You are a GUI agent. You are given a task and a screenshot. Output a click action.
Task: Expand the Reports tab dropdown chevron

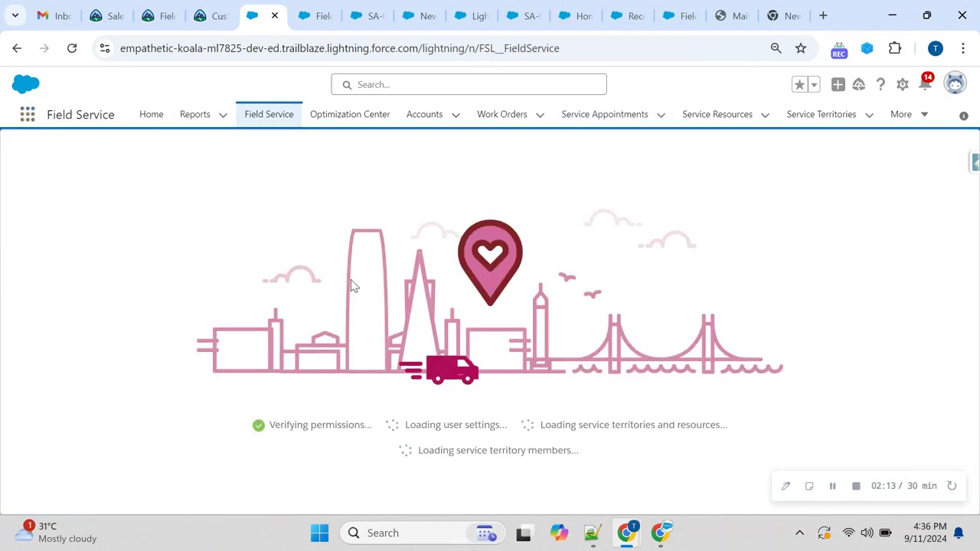click(x=223, y=115)
